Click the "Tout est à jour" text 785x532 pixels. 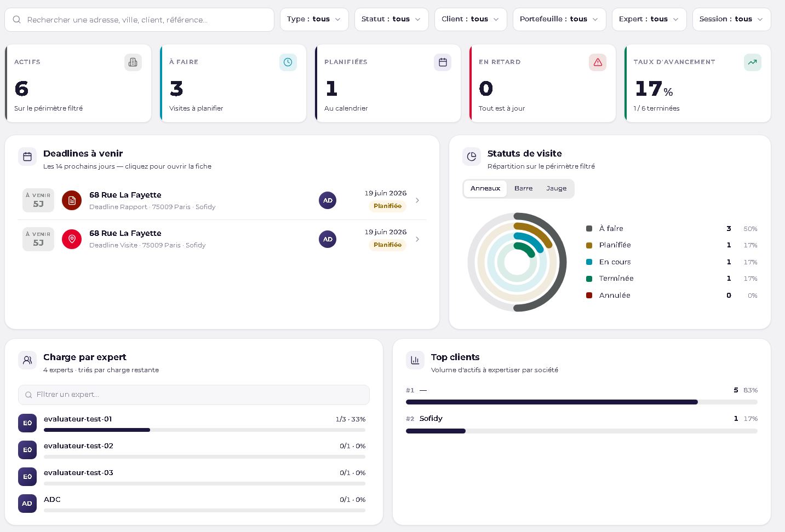tap(502, 108)
